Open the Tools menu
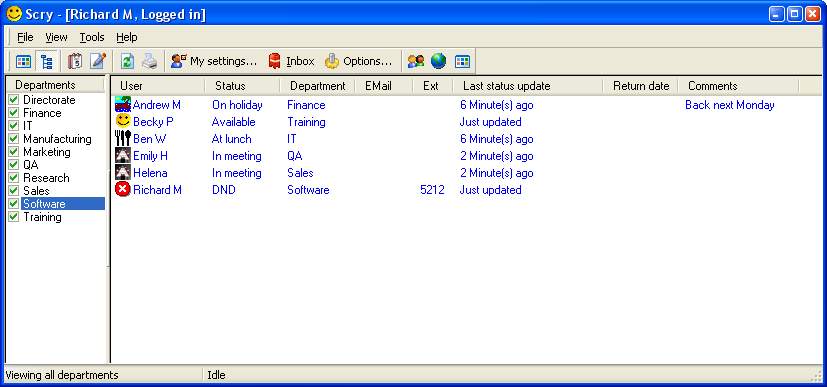The height and width of the screenshot is (387, 827). point(92,37)
